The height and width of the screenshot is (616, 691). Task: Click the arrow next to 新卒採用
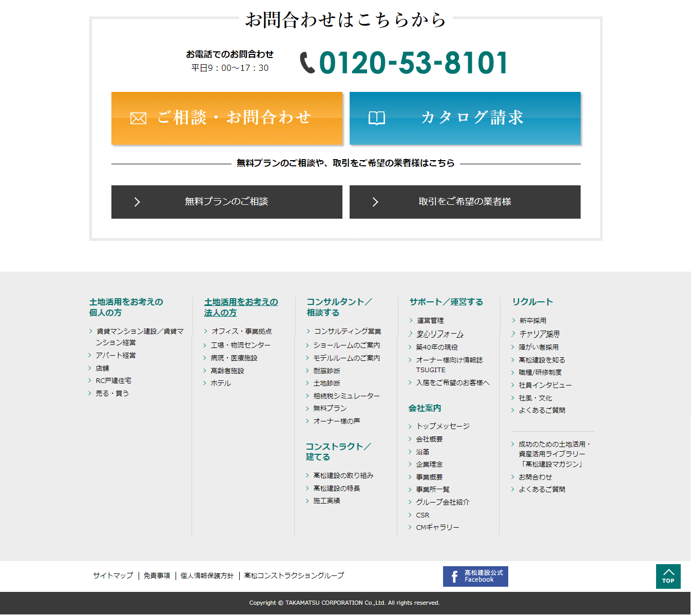pyautogui.click(x=513, y=321)
